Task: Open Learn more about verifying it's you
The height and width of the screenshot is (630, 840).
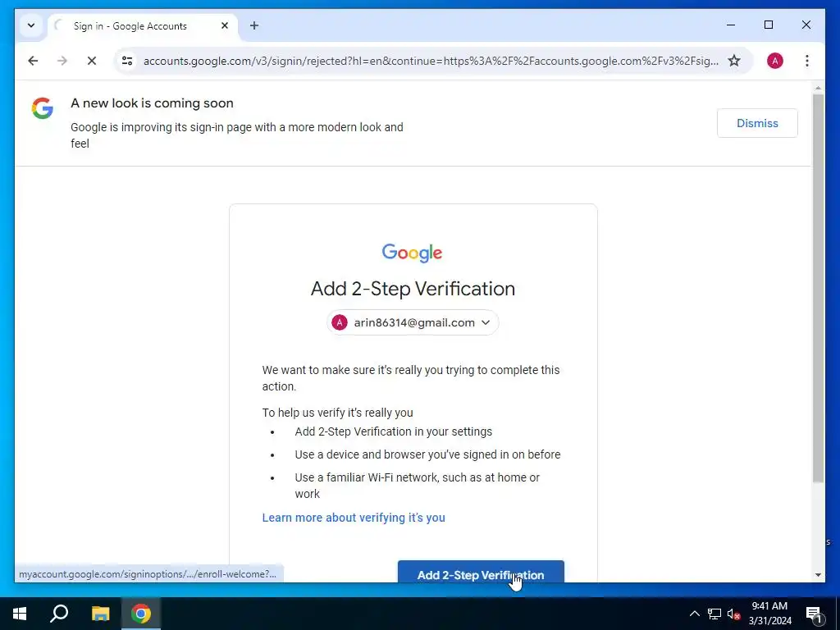Action: 354,518
